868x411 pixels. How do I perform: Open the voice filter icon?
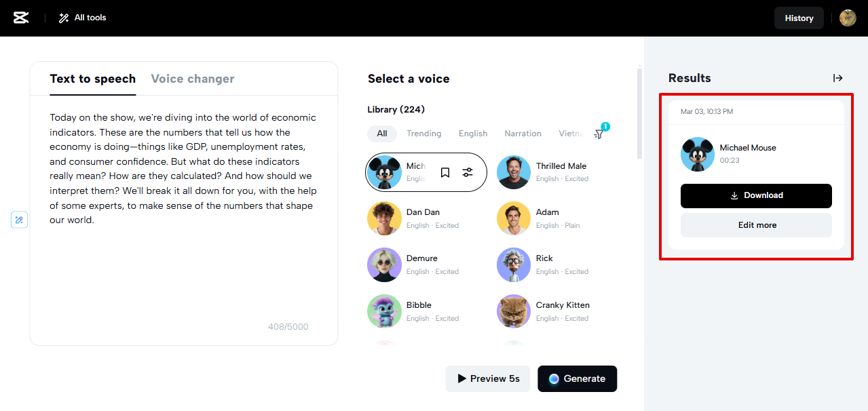coord(599,134)
